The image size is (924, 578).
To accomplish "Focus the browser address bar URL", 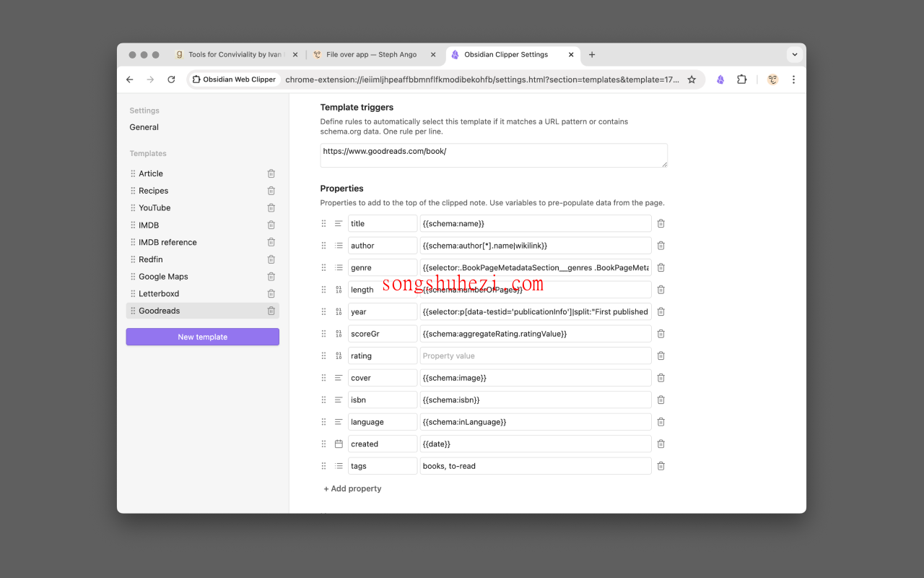I will (x=482, y=79).
